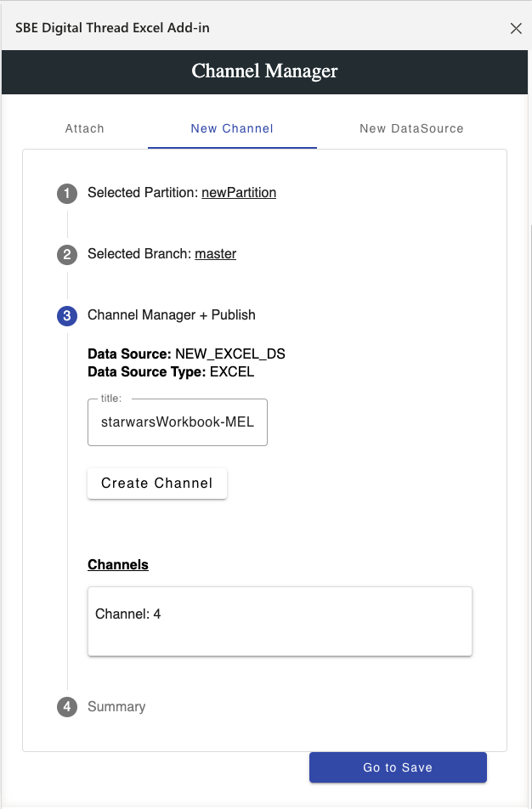Click the underlined Channels heading
This screenshot has width=532, height=809.
click(x=118, y=565)
